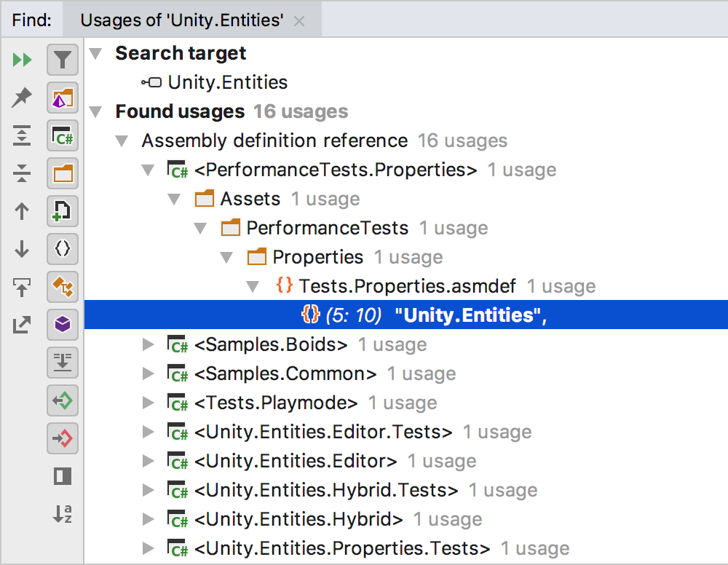
Task: Open the usage filter funnel button
Action: [x=62, y=60]
